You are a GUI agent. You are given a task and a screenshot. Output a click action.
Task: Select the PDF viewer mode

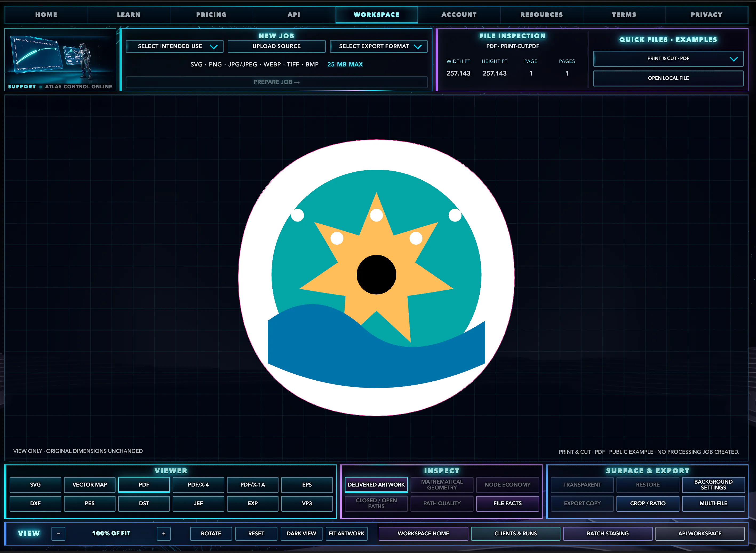144,485
